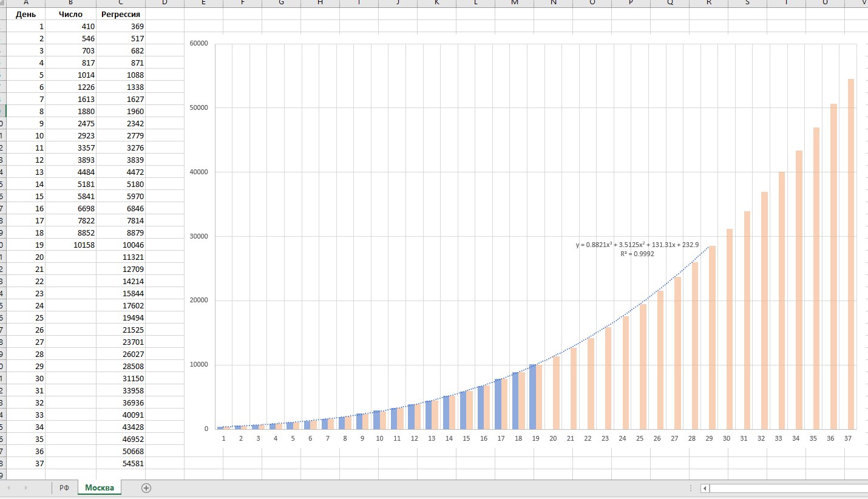The image size is (868, 499).
Task: Click horizontal scrollbar left arrow
Action: [705, 488]
